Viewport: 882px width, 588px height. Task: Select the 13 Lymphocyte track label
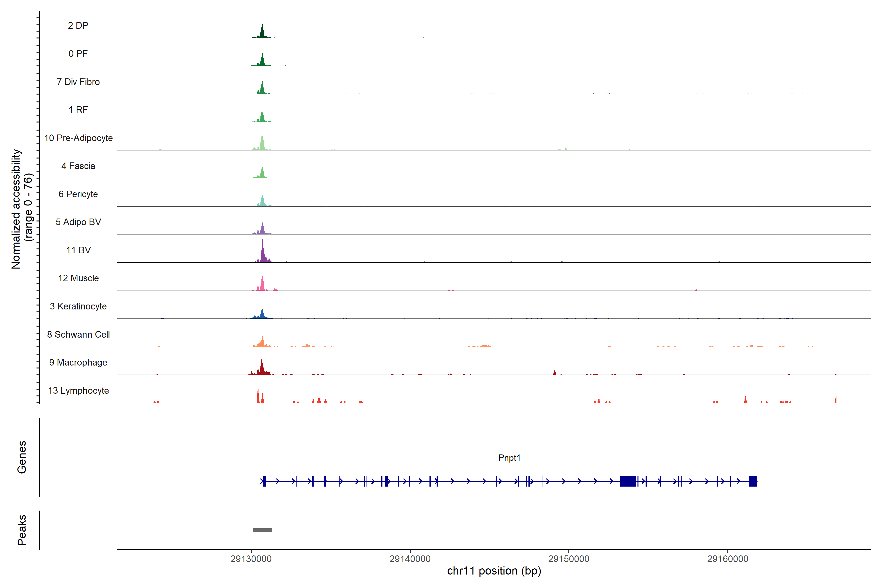click(78, 390)
